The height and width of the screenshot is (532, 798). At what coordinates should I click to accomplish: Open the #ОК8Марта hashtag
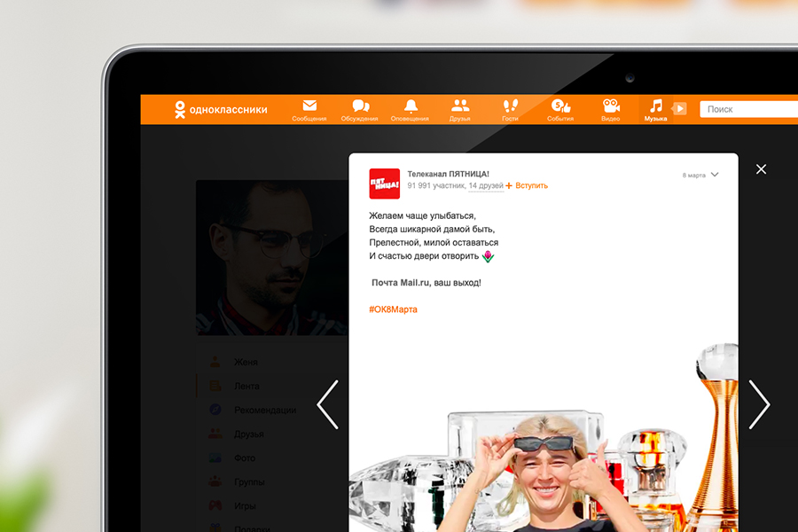(x=393, y=309)
